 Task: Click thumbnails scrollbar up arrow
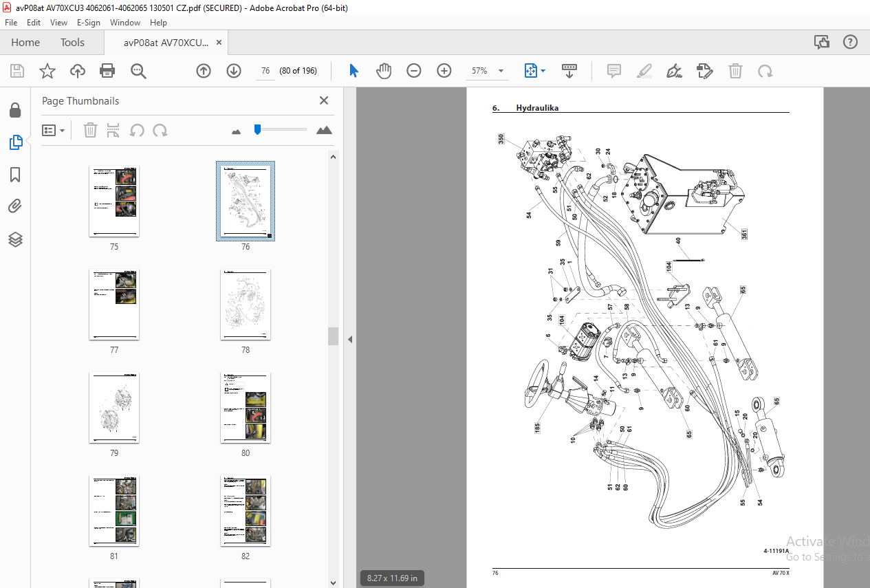pyautogui.click(x=333, y=156)
